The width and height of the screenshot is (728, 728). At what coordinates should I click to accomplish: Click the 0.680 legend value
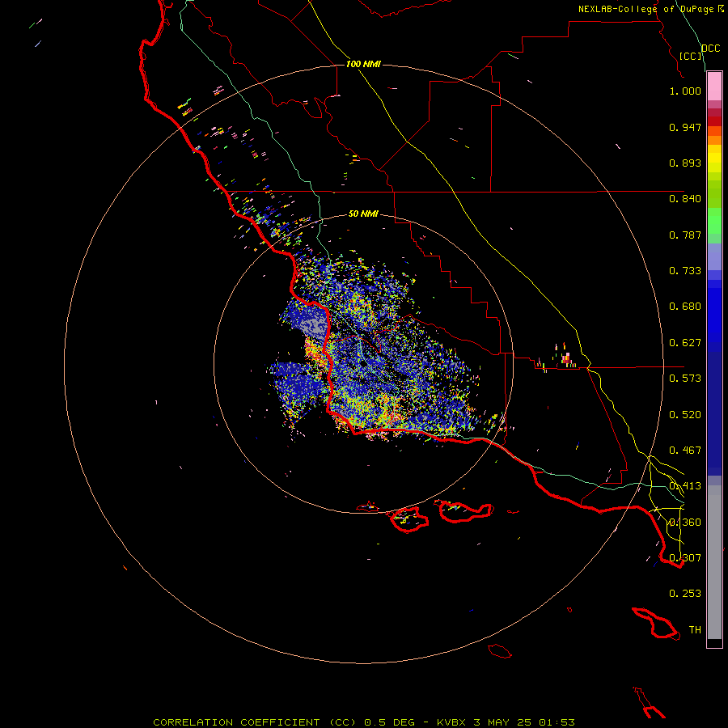tap(685, 307)
